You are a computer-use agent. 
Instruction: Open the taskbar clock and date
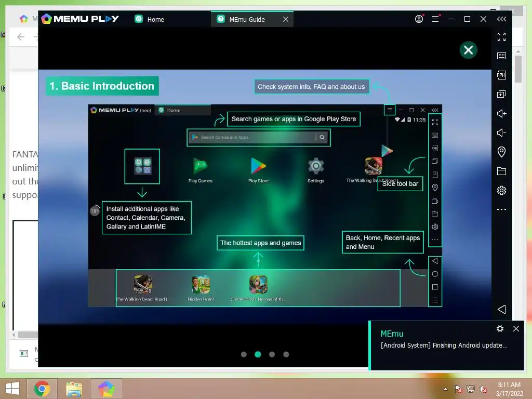(x=509, y=389)
